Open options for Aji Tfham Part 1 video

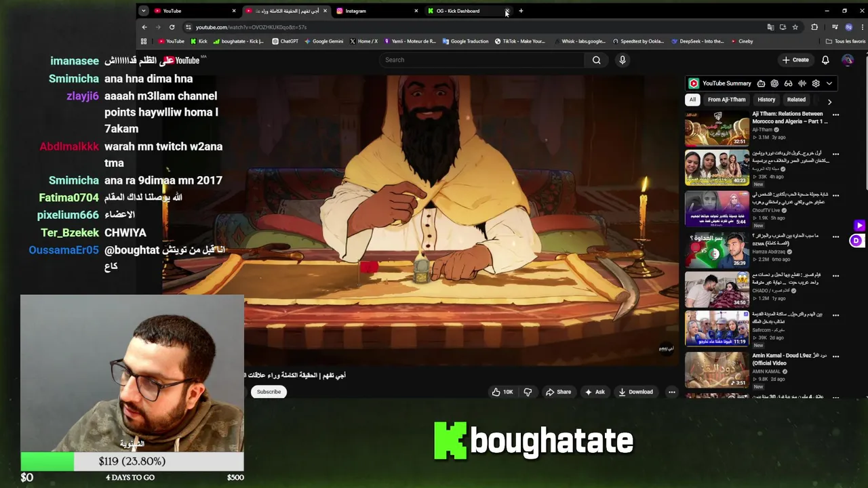pos(835,115)
